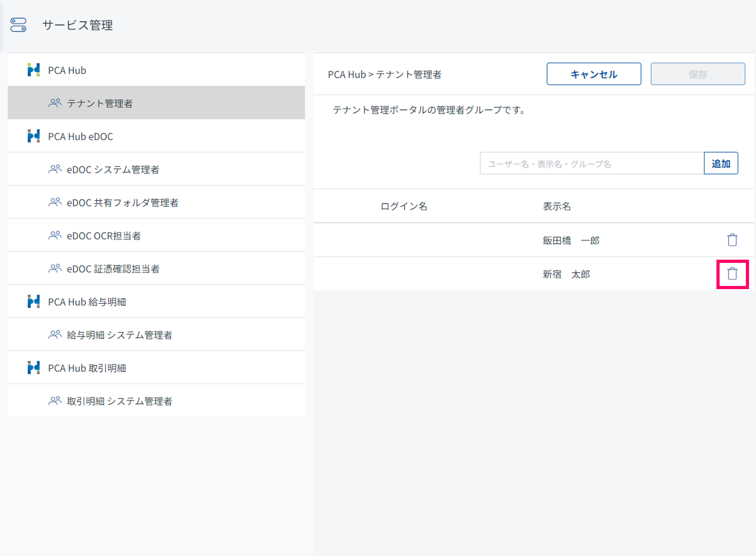
Task: Click the サービス管理 header icon
Action: pos(18,25)
